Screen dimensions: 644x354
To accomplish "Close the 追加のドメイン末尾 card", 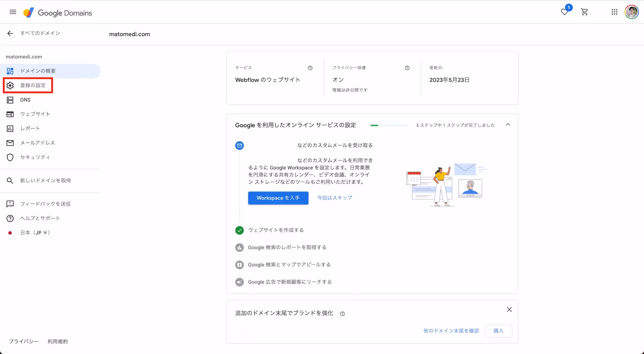I will [x=509, y=309].
